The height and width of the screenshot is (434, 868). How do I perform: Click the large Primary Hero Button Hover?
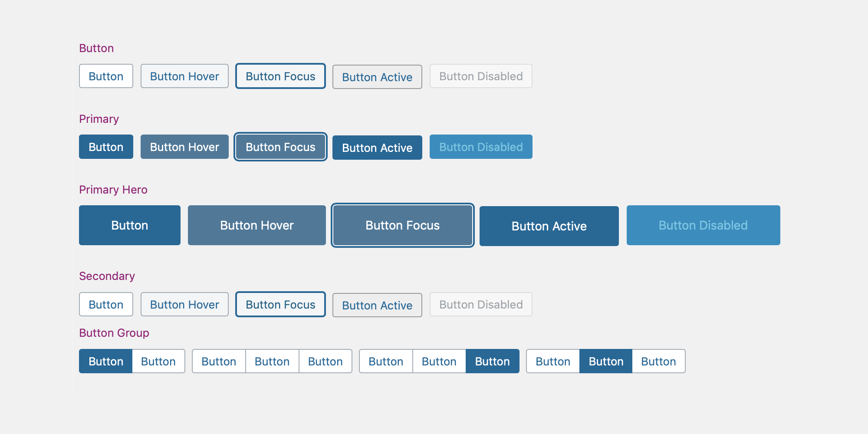pos(256,225)
